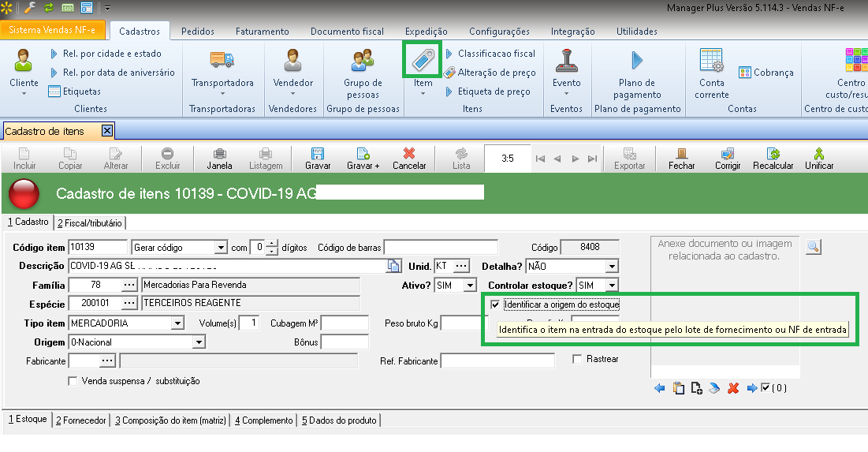868x452 pixels.
Task: Click the Gravar save icon
Action: [318, 154]
